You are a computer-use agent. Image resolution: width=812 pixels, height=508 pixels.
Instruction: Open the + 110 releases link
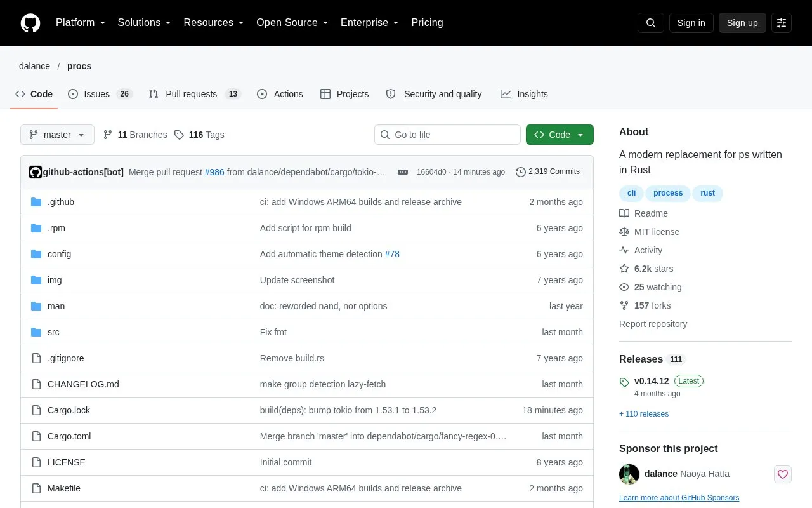644,414
